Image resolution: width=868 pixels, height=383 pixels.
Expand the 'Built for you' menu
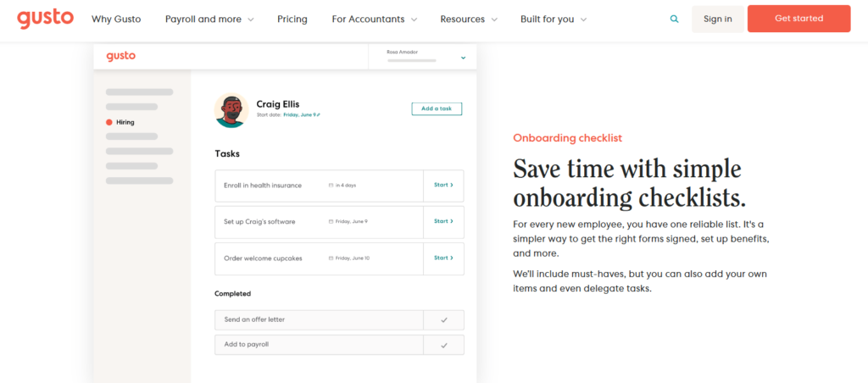[x=554, y=19]
